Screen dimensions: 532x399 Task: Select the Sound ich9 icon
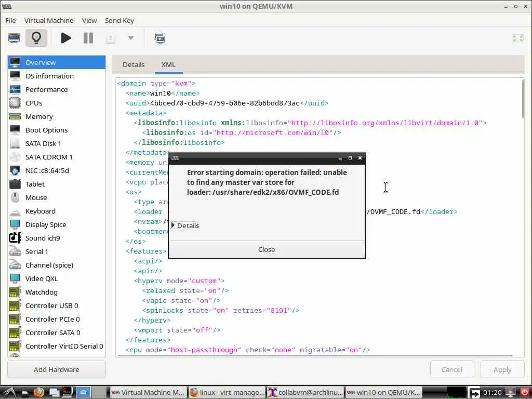point(15,238)
